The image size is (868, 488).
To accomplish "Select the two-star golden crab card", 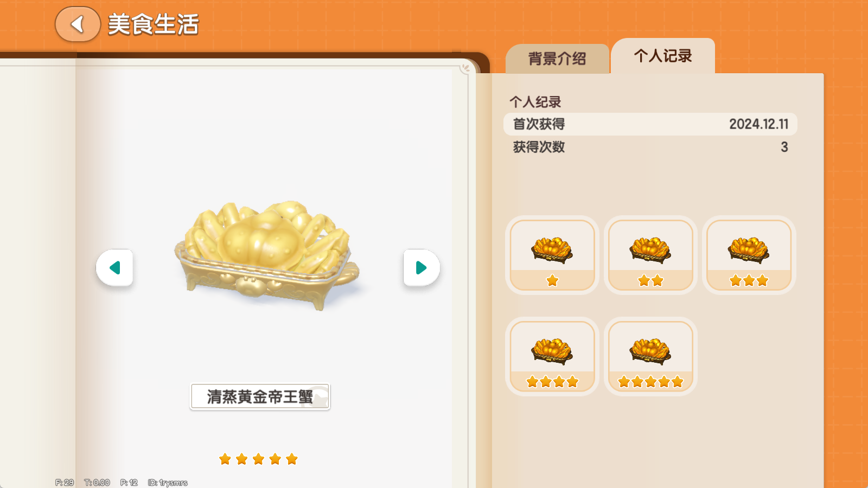I will click(650, 255).
